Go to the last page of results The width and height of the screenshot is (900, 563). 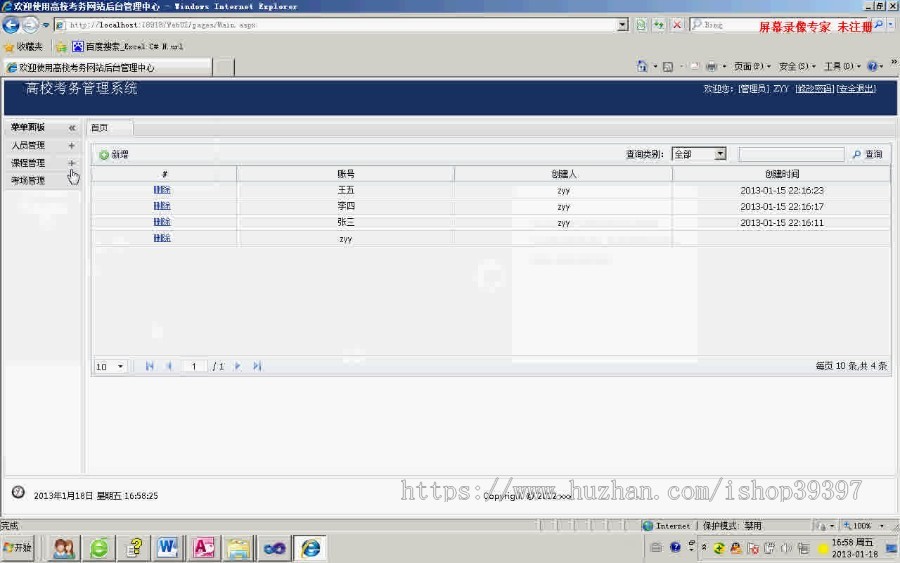pyautogui.click(x=257, y=366)
